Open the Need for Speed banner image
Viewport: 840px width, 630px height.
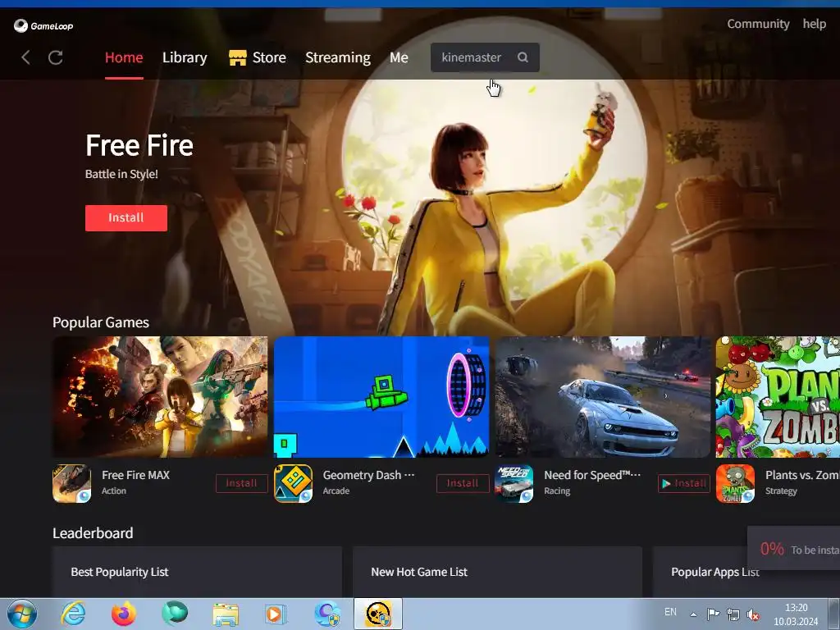603,397
